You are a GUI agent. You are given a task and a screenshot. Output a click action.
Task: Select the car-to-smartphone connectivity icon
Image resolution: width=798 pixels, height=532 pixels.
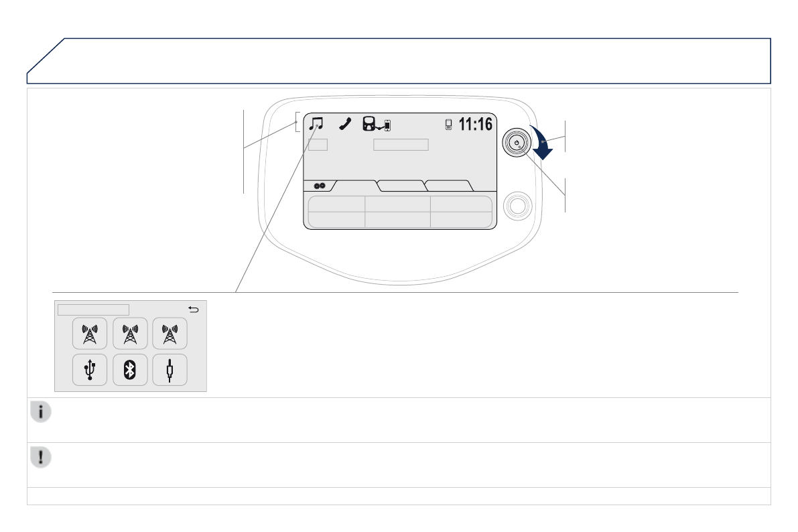point(376,124)
